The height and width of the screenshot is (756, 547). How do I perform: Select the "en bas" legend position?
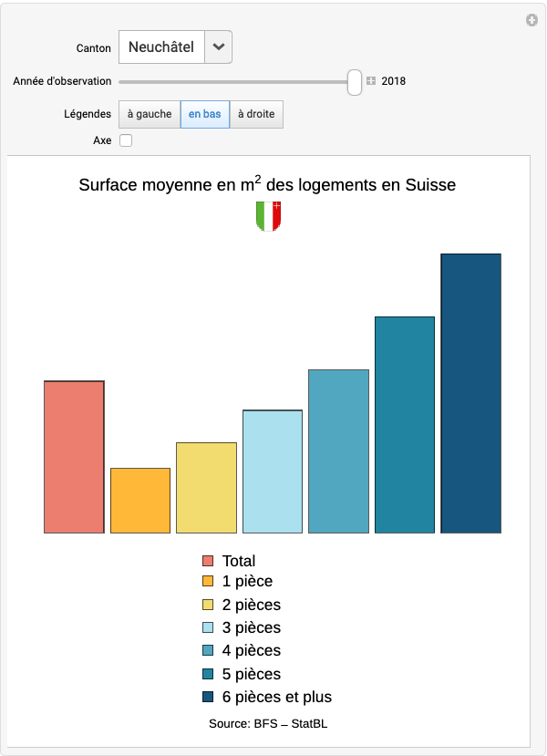click(x=205, y=114)
